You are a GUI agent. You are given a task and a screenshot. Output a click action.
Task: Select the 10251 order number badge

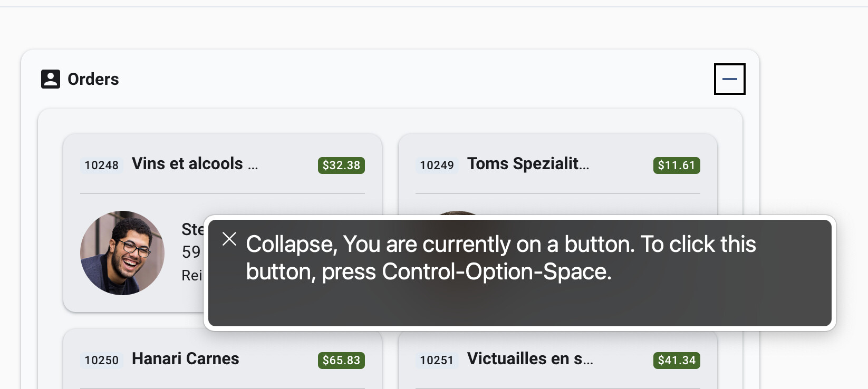click(437, 360)
